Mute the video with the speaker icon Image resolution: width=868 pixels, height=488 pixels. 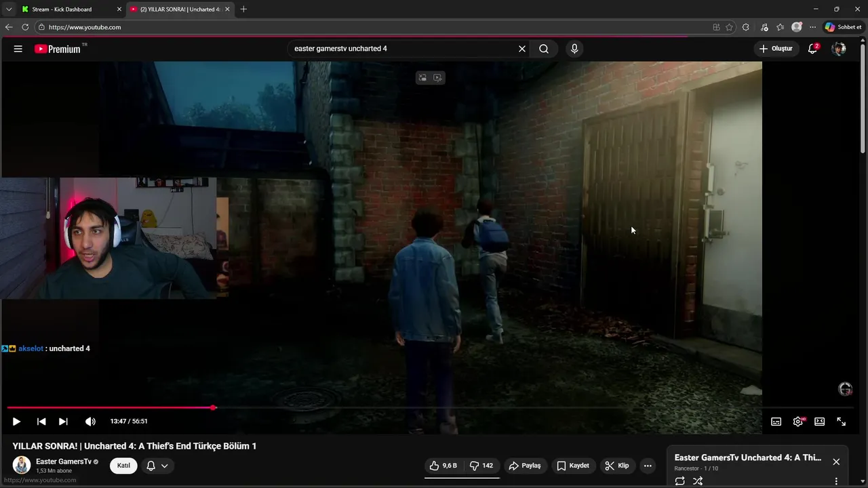tap(90, 422)
